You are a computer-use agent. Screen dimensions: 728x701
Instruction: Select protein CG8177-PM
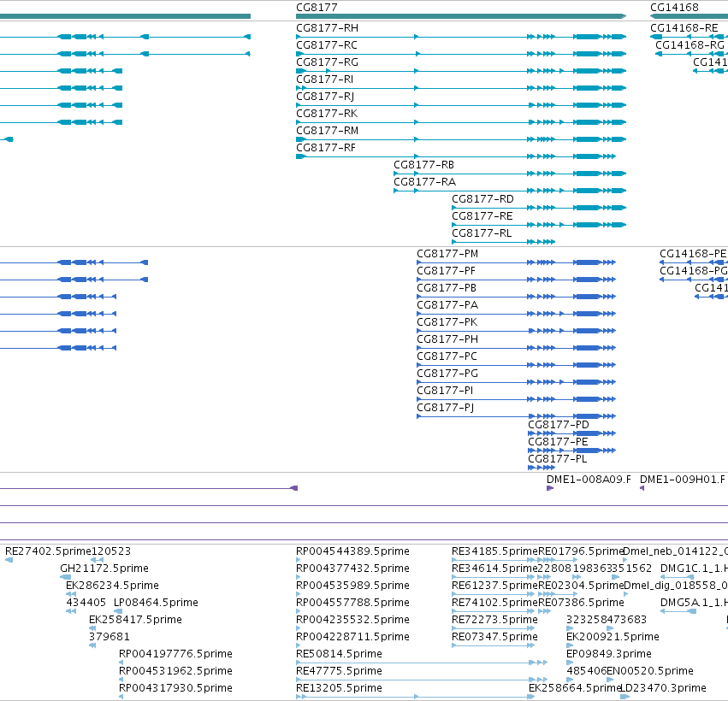tap(447, 254)
